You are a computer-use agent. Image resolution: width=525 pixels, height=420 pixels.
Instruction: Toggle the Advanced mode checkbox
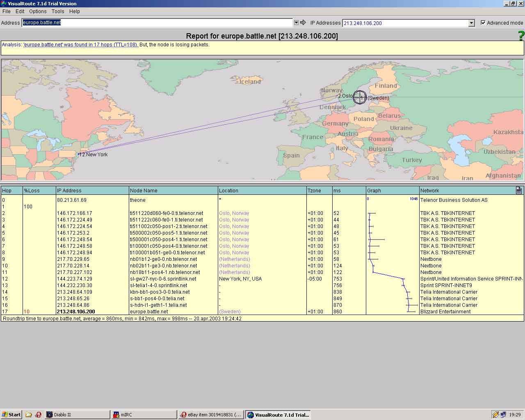[483, 23]
